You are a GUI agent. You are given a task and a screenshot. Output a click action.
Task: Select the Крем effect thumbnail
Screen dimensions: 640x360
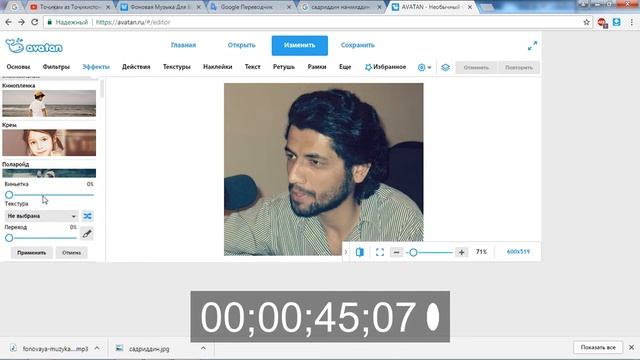tap(49, 142)
